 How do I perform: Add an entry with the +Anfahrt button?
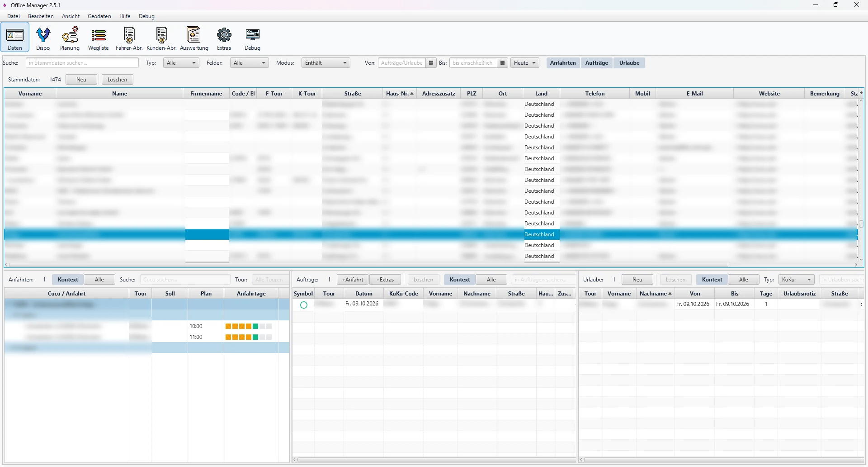point(353,280)
